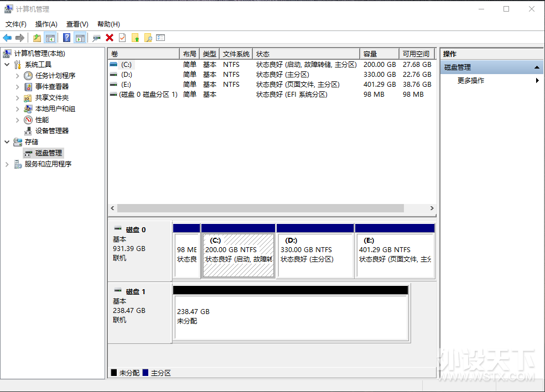Click the blue 主分区 legend swatch
545x392 pixels.
click(x=146, y=373)
